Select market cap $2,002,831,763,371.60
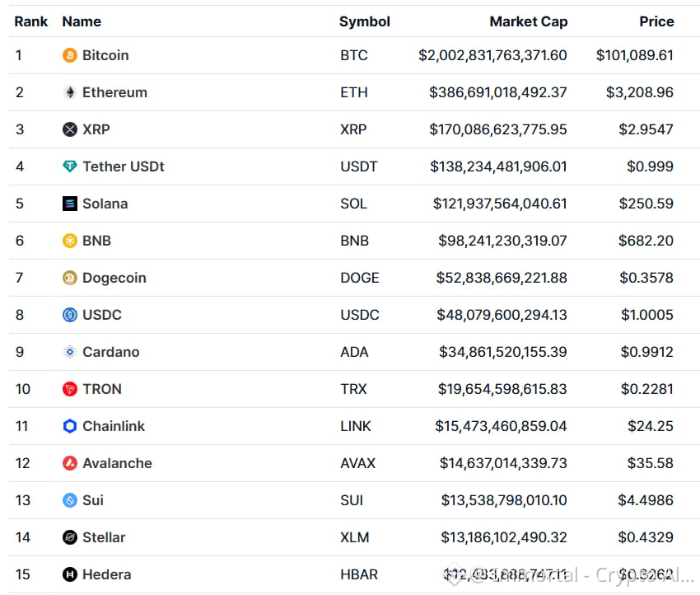Viewport: 700px width, 595px height. [492, 55]
